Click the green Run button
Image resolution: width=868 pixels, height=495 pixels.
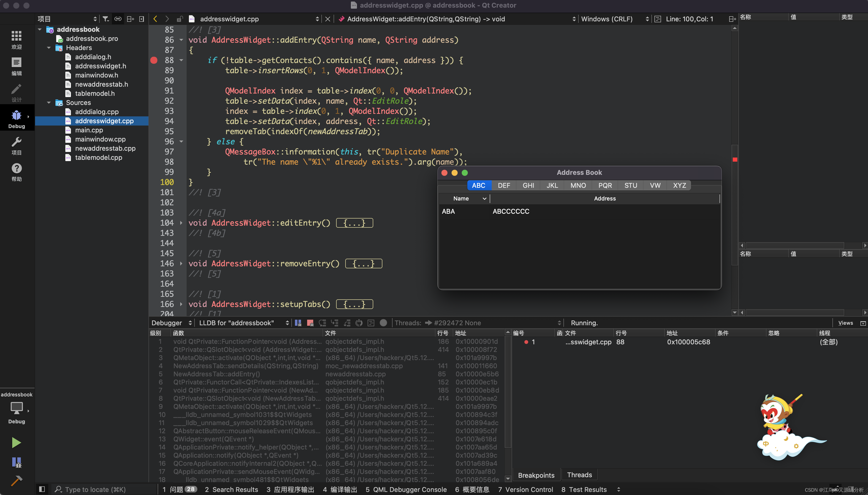[16, 442]
